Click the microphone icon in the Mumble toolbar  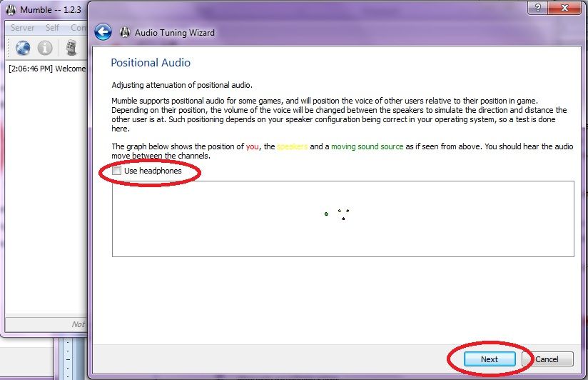pos(71,48)
